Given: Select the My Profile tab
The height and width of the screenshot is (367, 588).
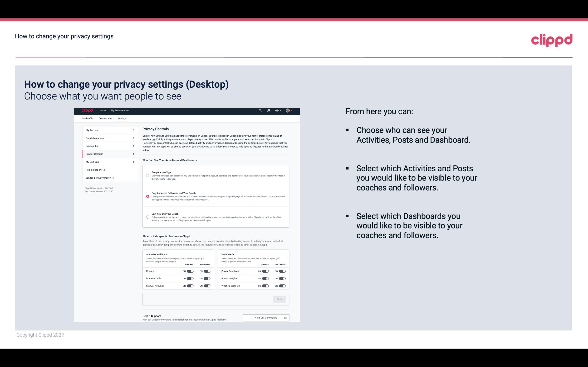Looking at the screenshot, I should (88, 118).
